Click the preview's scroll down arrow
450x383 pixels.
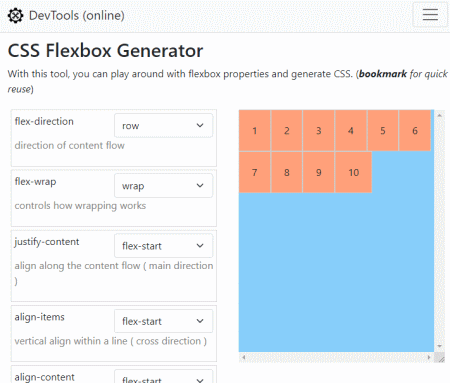pos(439,346)
